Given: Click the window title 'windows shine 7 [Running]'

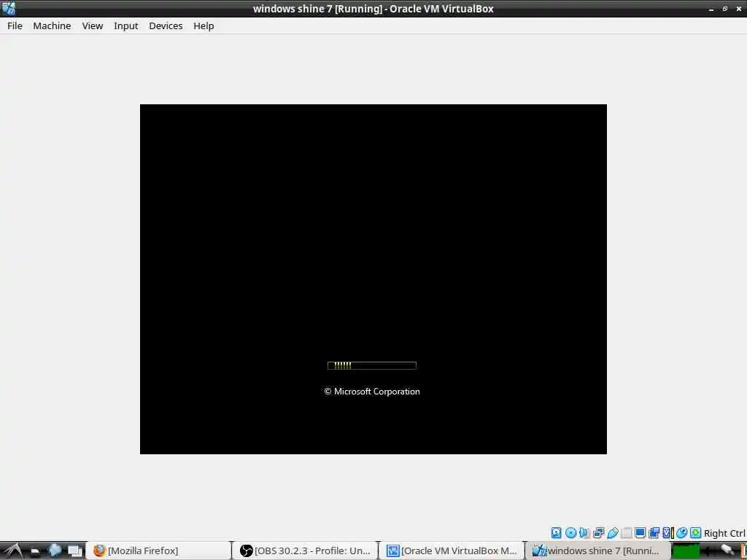Looking at the screenshot, I should point(318,9).
